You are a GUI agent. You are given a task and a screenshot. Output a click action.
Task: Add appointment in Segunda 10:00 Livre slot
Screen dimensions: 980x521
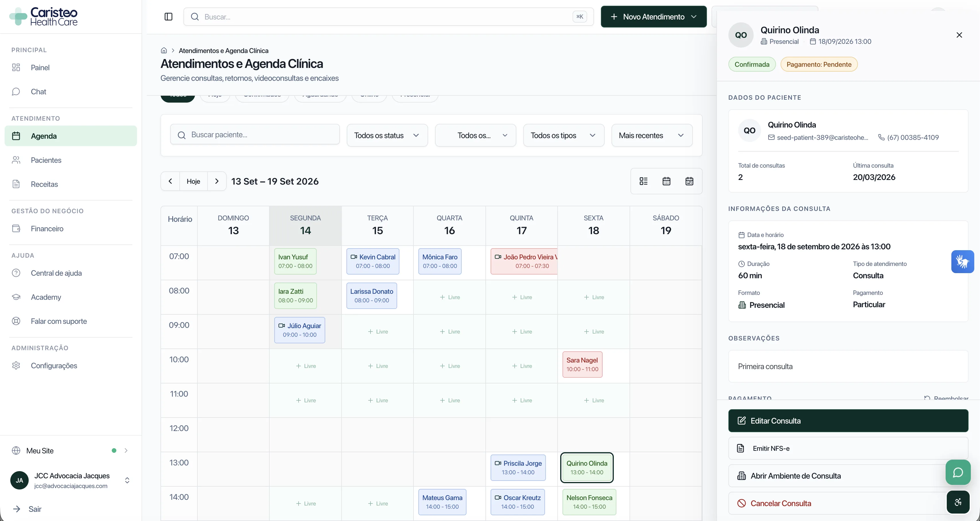[x=306, y=366]
